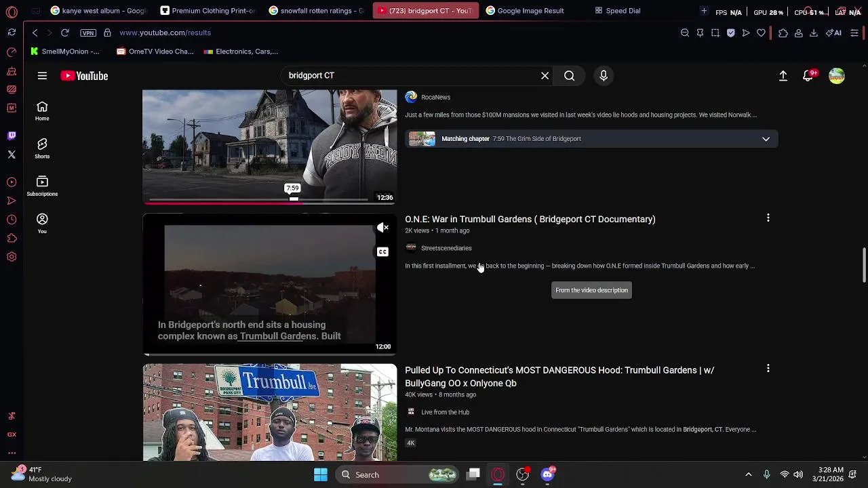This screenshot has width=868, height=488.
Task: Toggle the VPN badge in address bar
Action: click(88, 33)
